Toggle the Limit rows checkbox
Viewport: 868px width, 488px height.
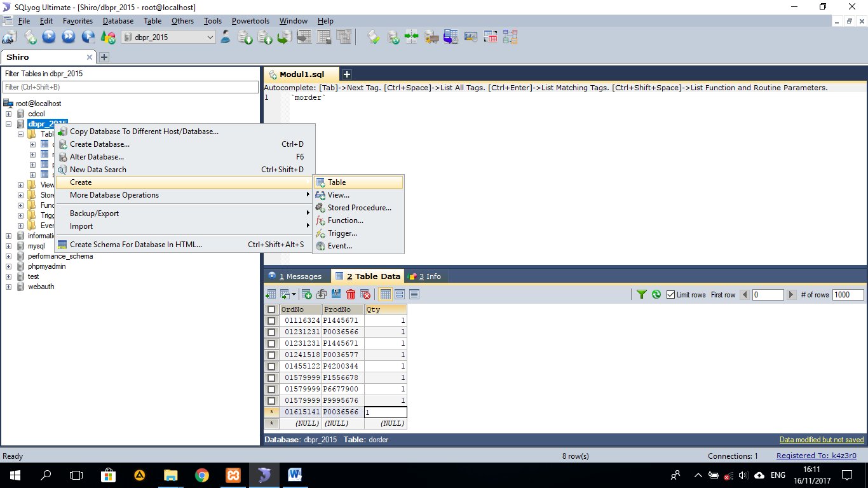point(670,295)
